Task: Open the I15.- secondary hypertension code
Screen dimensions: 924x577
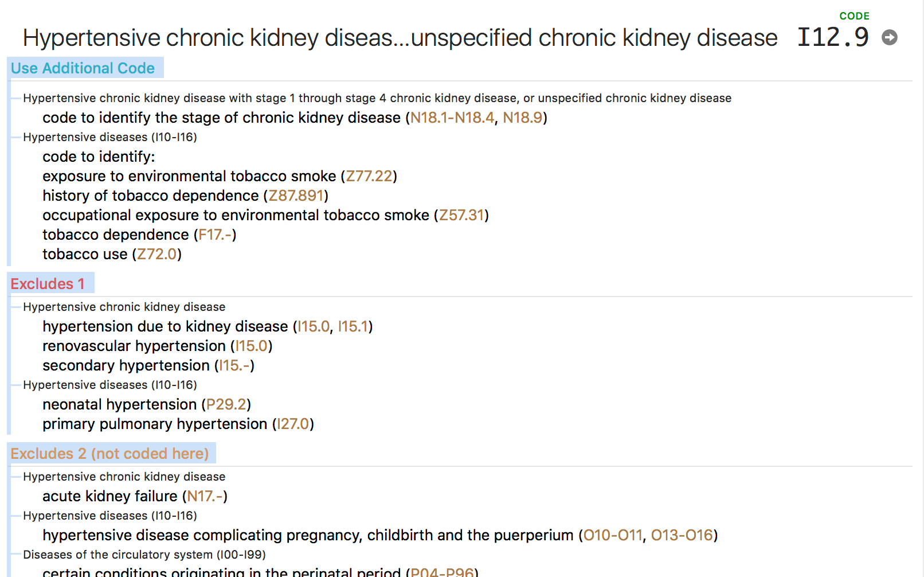Action: (234, 365)
